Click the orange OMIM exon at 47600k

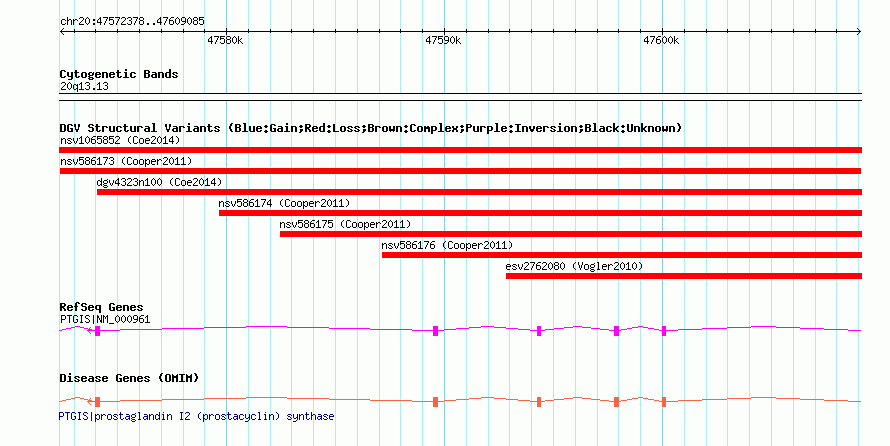[664, 402]
